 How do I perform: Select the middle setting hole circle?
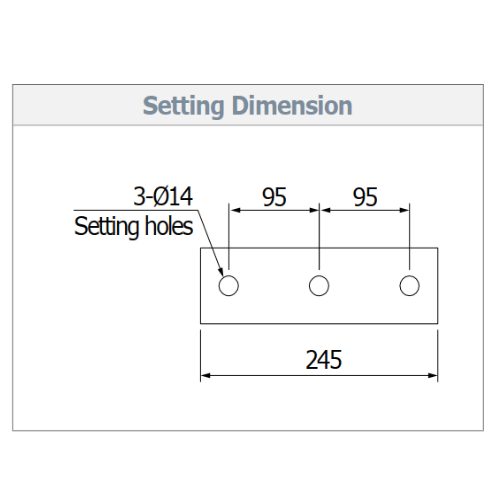click(x=319, y=286)
